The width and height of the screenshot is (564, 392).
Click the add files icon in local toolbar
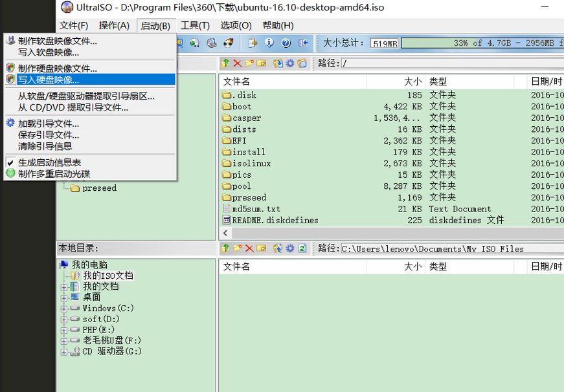278,248
